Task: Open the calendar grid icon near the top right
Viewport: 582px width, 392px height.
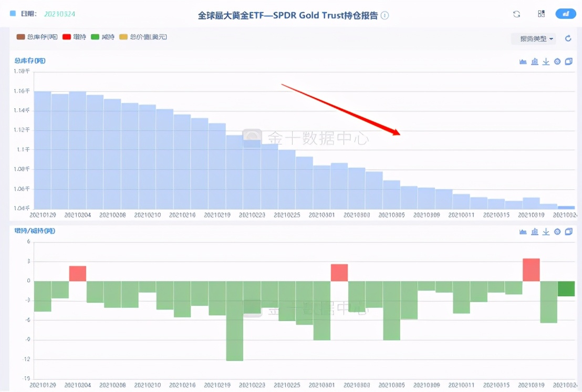Action: [541, 14]
